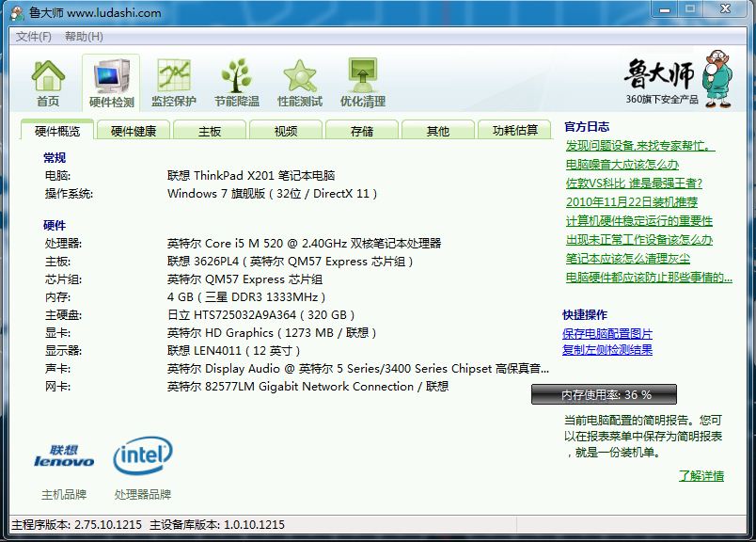The width and height of the screenshot is (756, 542).
Task: Switch to the 硬件概览 tab
Action: tap(57, 130)
